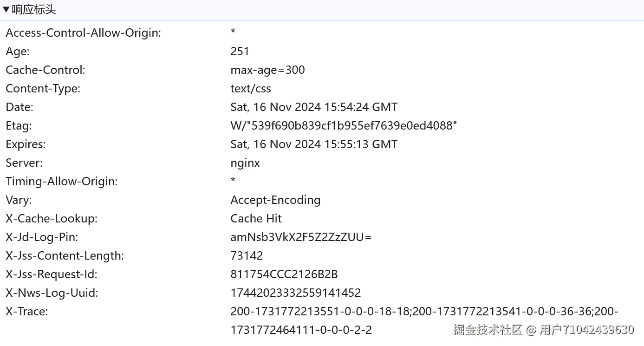Click the Accept-Encoding value
Viewport: 644px width, 346px height.
coord(275,200)
